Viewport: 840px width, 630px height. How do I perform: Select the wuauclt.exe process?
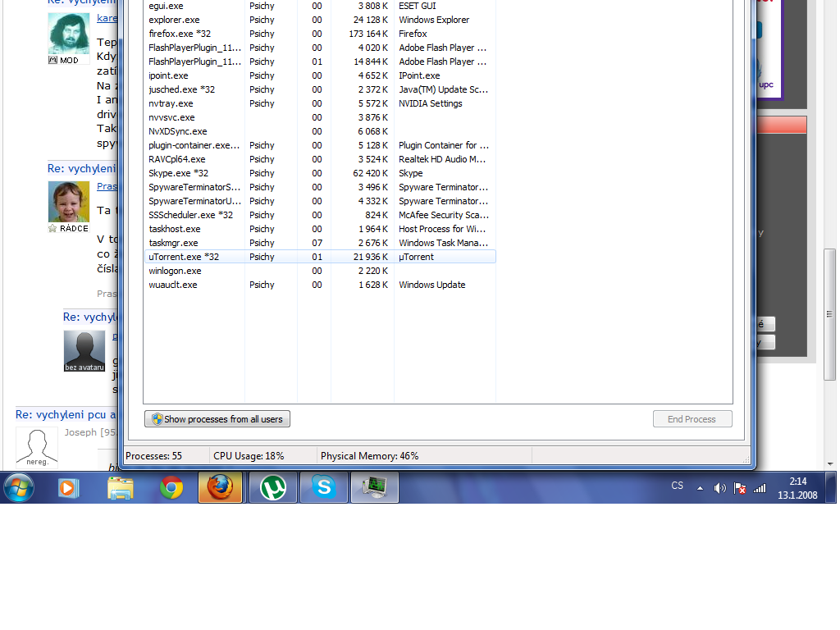pos(320,285)
